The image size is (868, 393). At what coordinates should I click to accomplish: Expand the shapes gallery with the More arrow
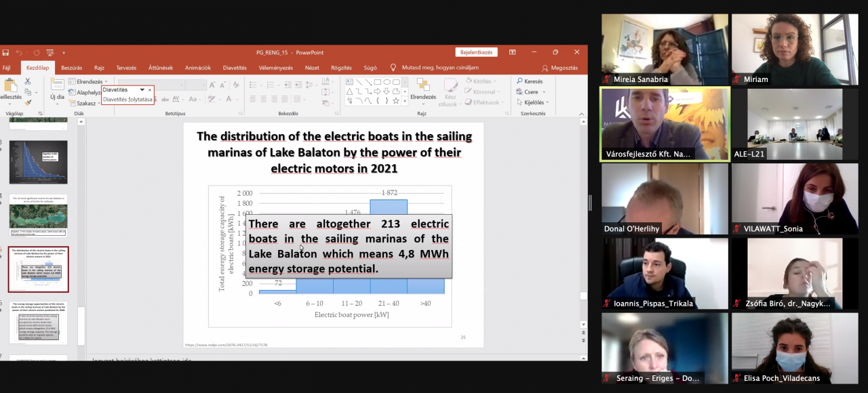click(x=405, y=101)
